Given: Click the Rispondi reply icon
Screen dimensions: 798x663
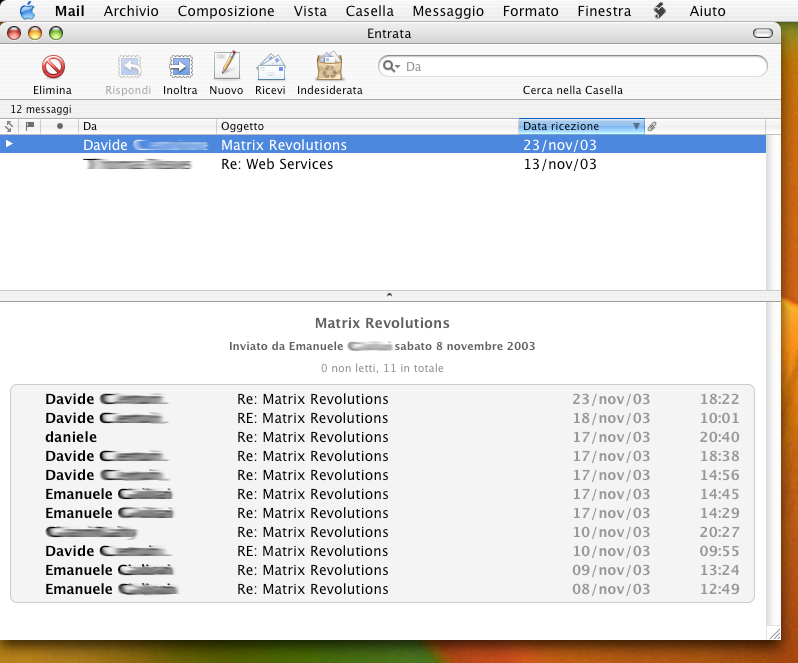Looking at the screenshot, I should coord(129,67).
